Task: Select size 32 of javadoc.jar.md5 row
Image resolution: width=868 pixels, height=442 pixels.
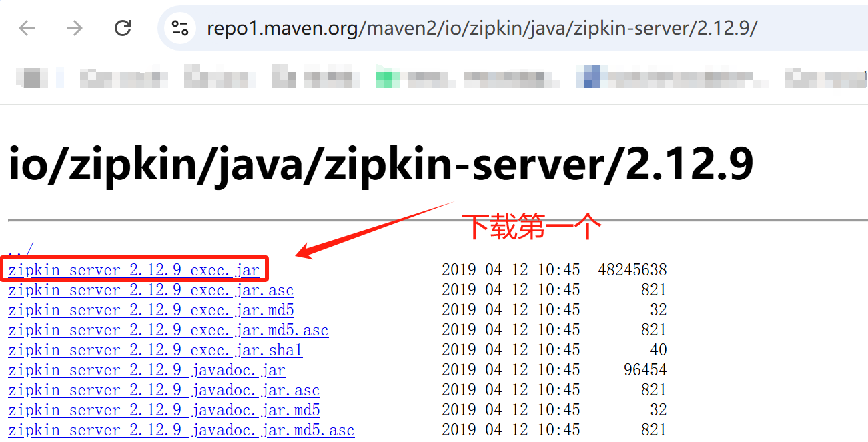Action: click(x=659, y=410)
